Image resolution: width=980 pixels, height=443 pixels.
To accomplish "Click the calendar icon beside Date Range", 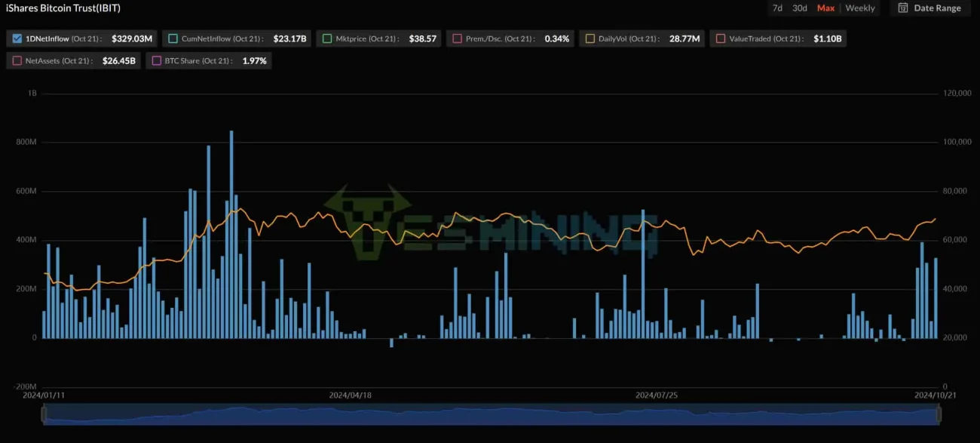I will click(902, 8).
